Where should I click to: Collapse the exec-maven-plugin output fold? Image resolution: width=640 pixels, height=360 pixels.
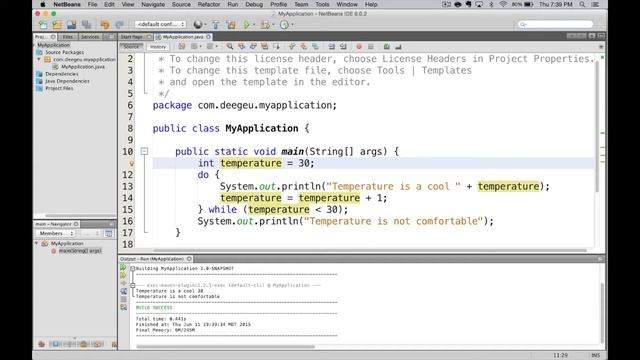coord(133,285)
